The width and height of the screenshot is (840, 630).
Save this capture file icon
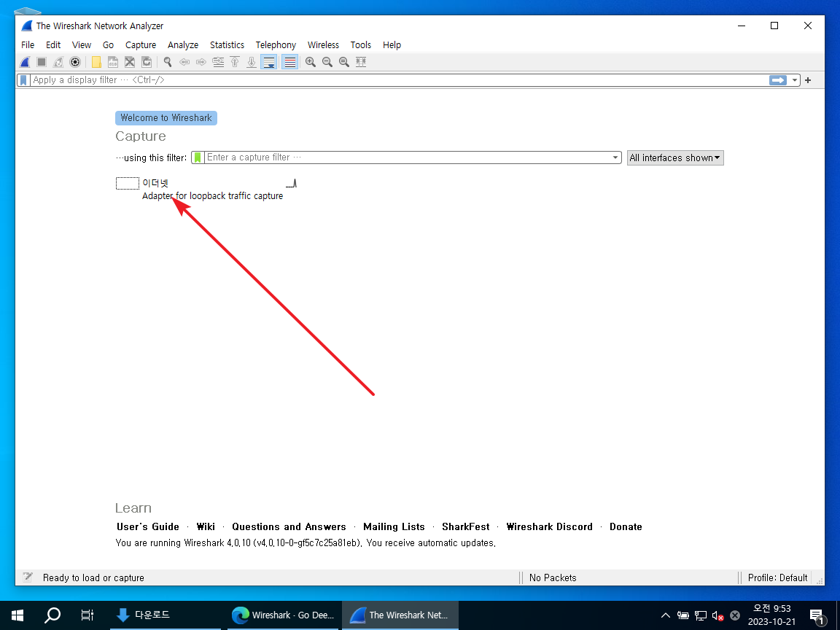[x=113, y=62]
